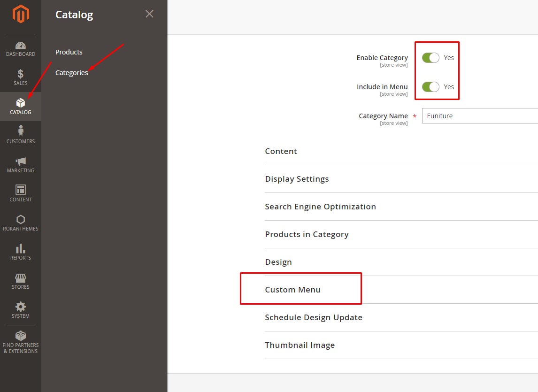
Task: Open Sales via the dollar icon
Action: (x=21, y=74)
